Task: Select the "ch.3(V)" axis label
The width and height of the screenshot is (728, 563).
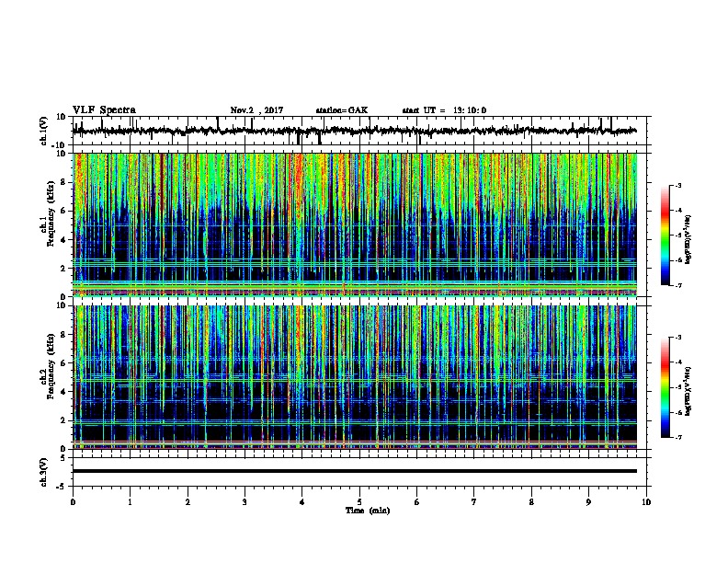Action: pyautogui.click(x=44, y=472)
